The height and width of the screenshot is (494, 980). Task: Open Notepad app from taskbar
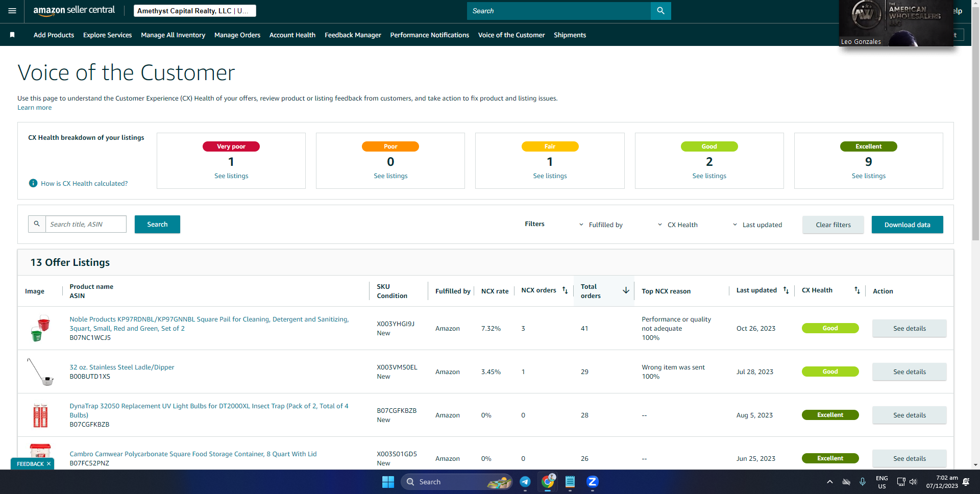(570, 482)
